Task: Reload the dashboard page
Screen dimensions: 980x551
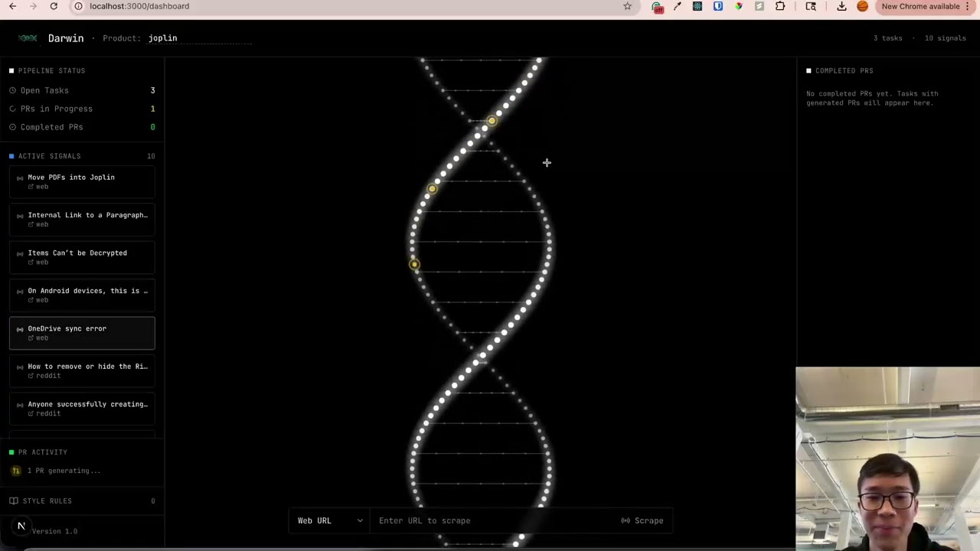Action: tap(54, 6)
